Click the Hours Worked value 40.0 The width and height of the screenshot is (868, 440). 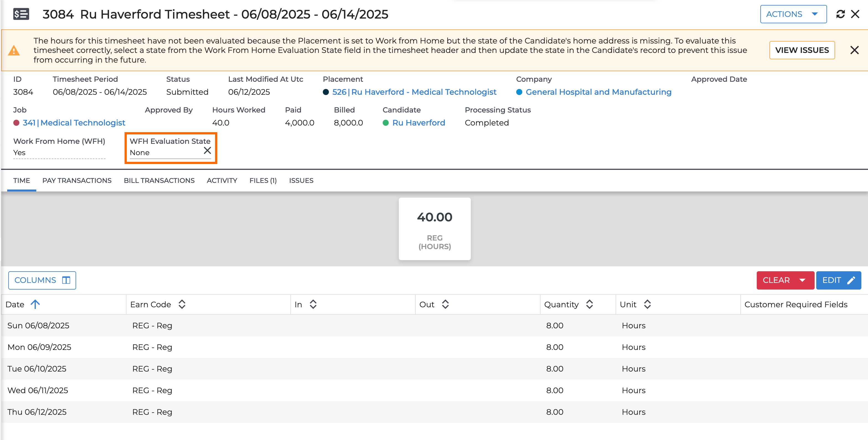(x=221, y=123)
